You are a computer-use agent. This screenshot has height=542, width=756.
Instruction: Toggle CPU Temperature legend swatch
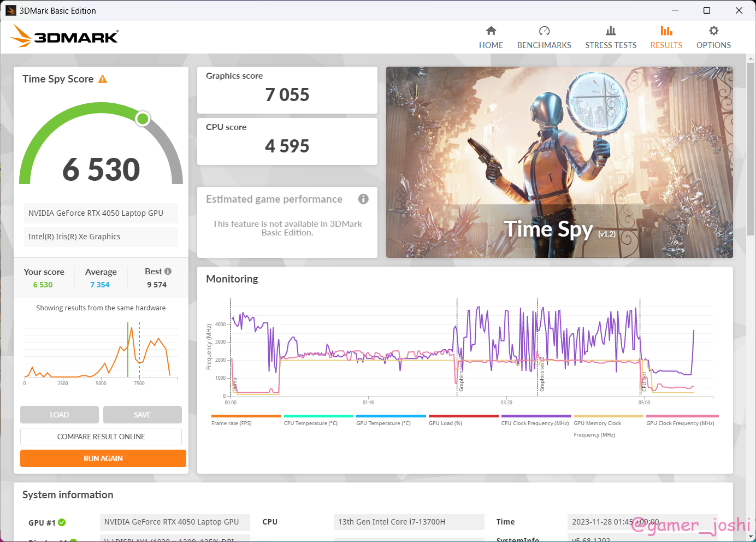pos(318,416)
